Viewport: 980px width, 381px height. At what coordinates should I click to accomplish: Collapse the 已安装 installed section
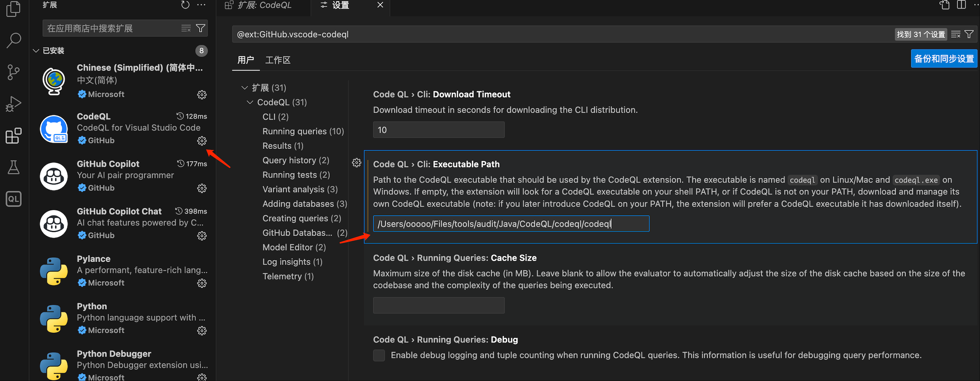tap(36, 51)
